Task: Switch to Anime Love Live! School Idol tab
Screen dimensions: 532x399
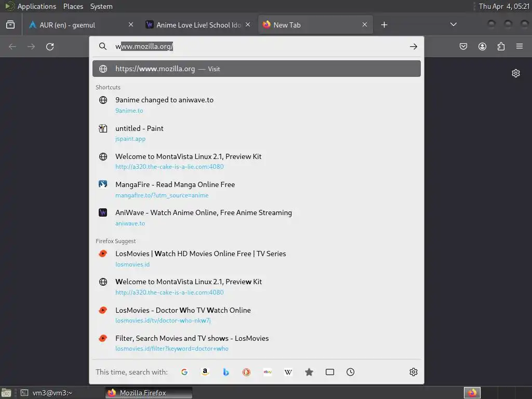Action: 198,25
